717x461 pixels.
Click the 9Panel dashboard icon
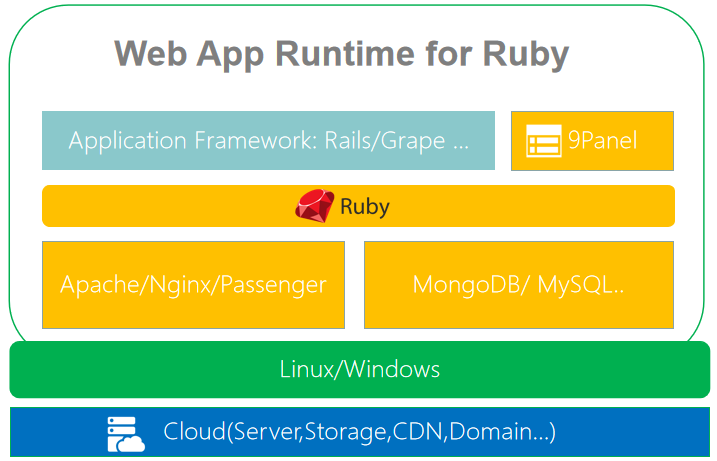tap(544, 141)
